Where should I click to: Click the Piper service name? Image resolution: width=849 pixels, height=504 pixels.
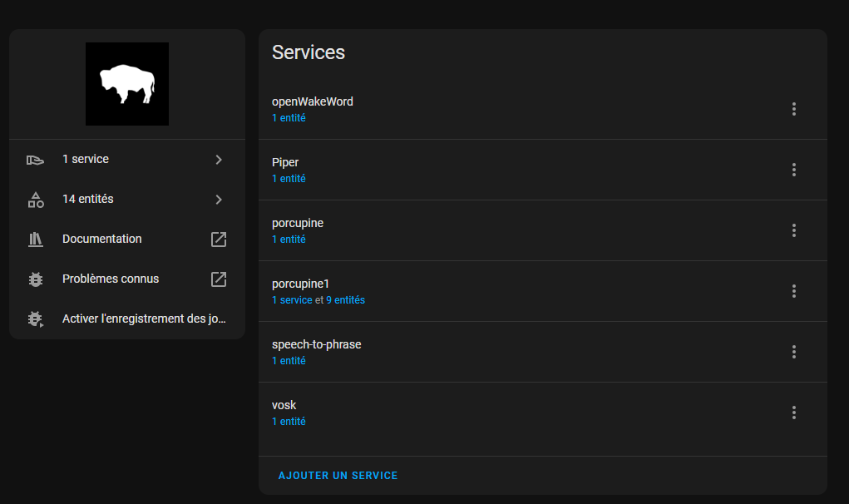tap(285, 162)
